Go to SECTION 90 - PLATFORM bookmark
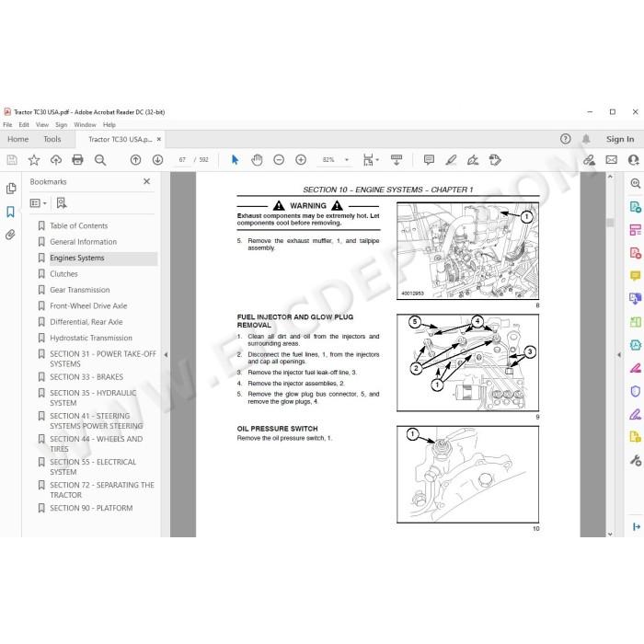Screen dimensions: 644x644 click(x=91, y=508)
